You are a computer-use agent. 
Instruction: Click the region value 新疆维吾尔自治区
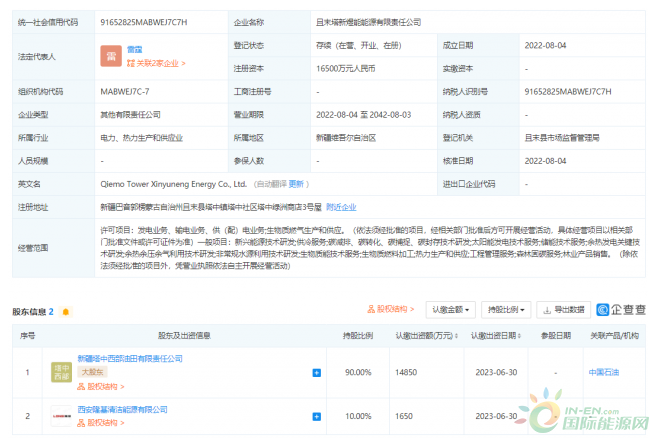(x=346, y=138)
